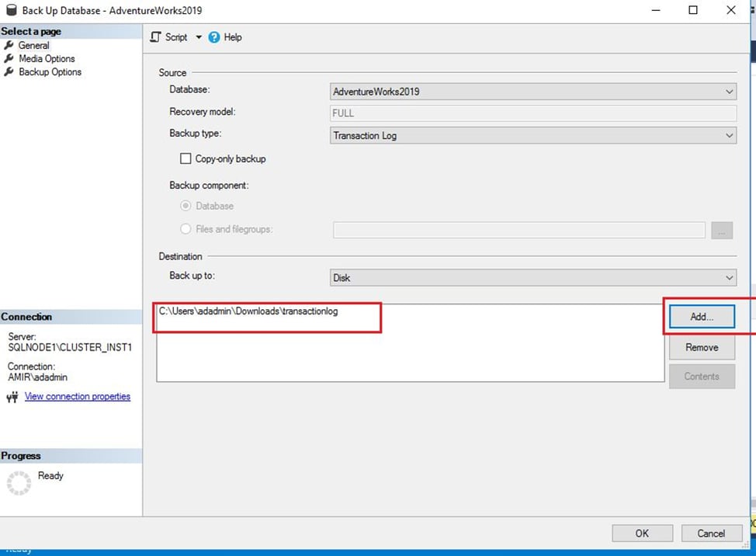
Task: Click the database icon in the title bar
Action: click(10, 10)
